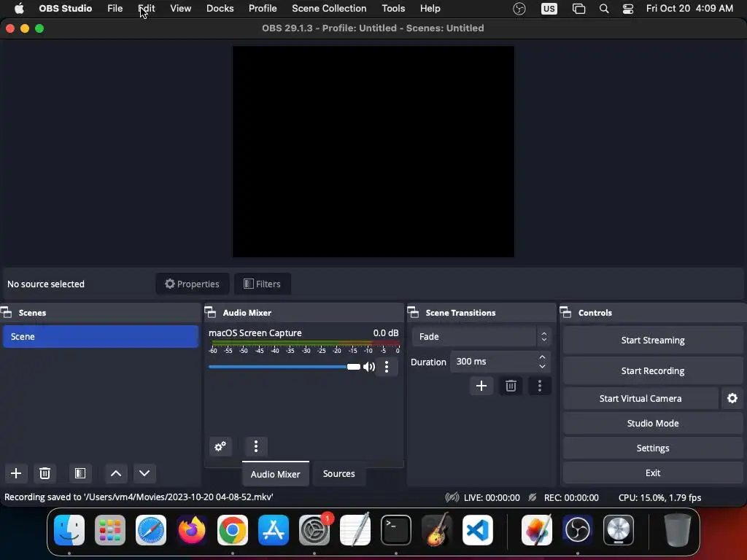Open the Fade transition dropdown
The image size is (747, 560).
(481, 337)
